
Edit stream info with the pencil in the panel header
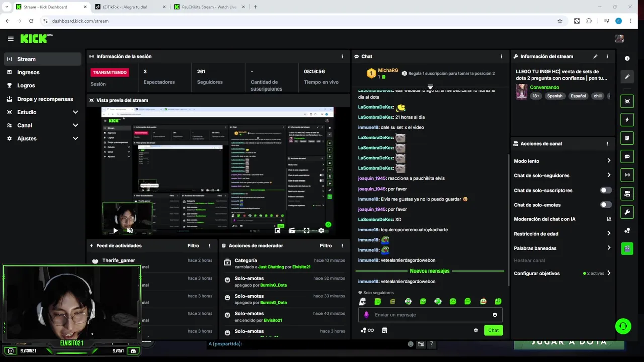[595, 56]
